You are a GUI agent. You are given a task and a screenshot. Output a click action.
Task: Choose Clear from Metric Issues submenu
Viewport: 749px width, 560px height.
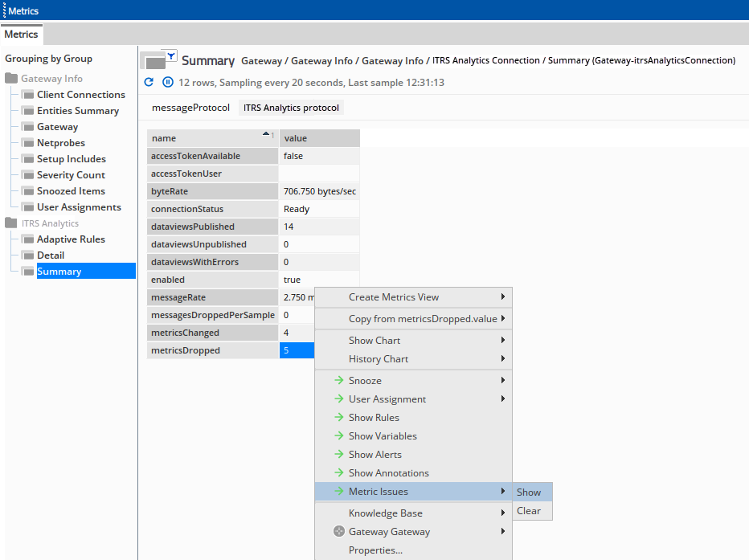(x=529, y=511)
